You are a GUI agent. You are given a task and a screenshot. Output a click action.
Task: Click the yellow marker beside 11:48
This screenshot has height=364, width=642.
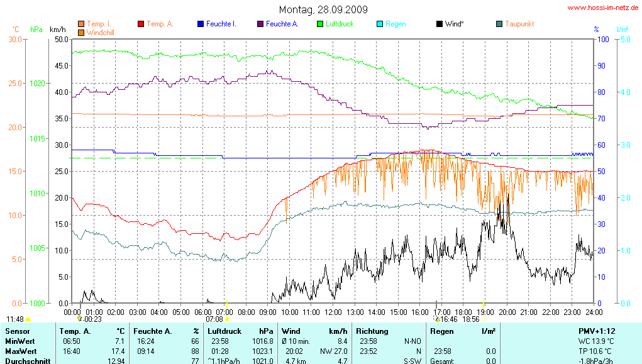coord(28,319)
